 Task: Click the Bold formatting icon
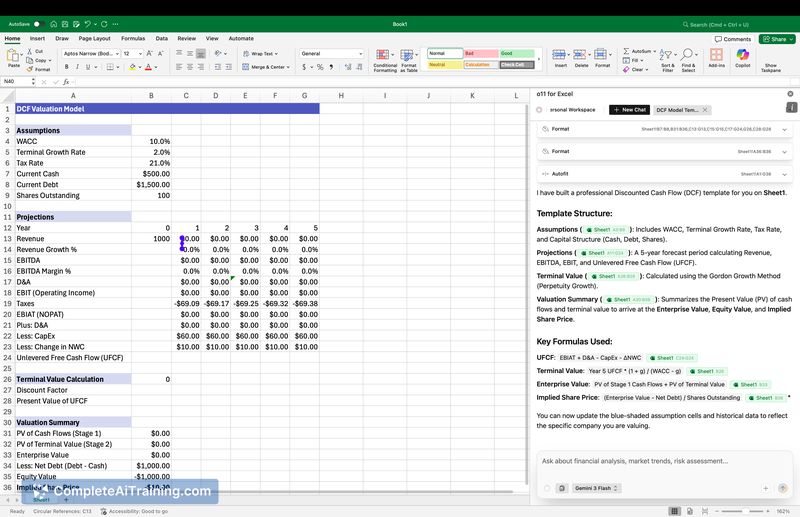(67, 67)
